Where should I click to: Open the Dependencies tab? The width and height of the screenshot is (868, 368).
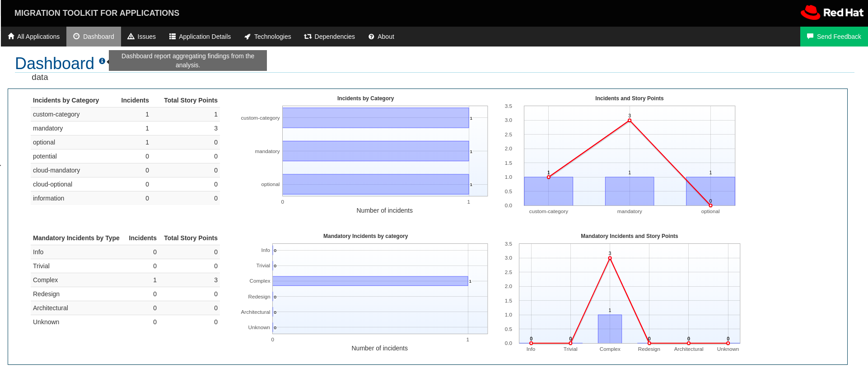point(329,37)
